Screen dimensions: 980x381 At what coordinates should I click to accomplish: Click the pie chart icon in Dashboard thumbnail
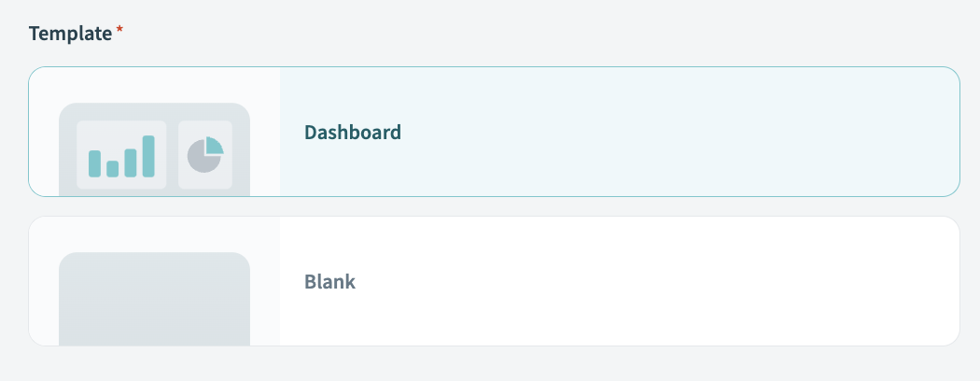(205, 155)
